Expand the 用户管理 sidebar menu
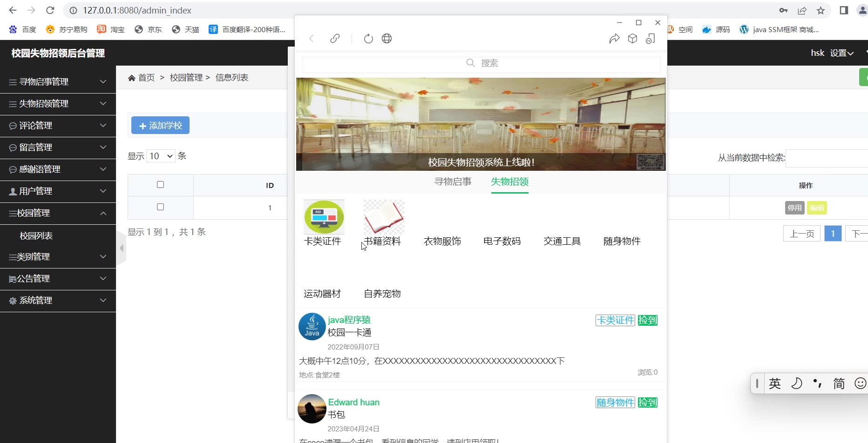This screenshot has height=443, width=868. point(58,191)
